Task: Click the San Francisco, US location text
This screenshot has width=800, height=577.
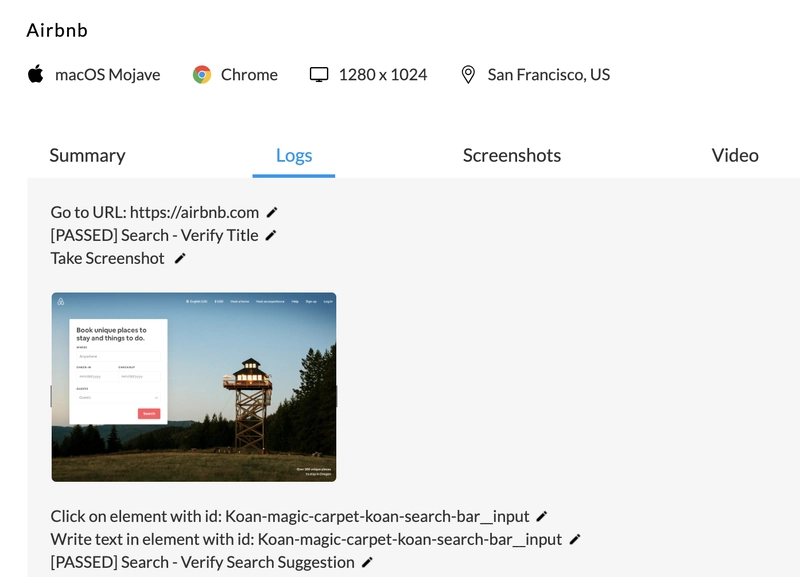Action: [549, 75]
